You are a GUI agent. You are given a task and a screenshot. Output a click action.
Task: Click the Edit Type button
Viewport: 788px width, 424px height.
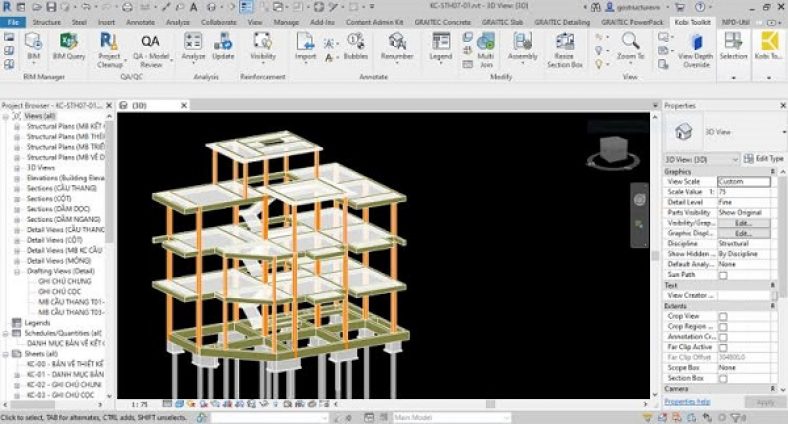click(x=763, y=159)
